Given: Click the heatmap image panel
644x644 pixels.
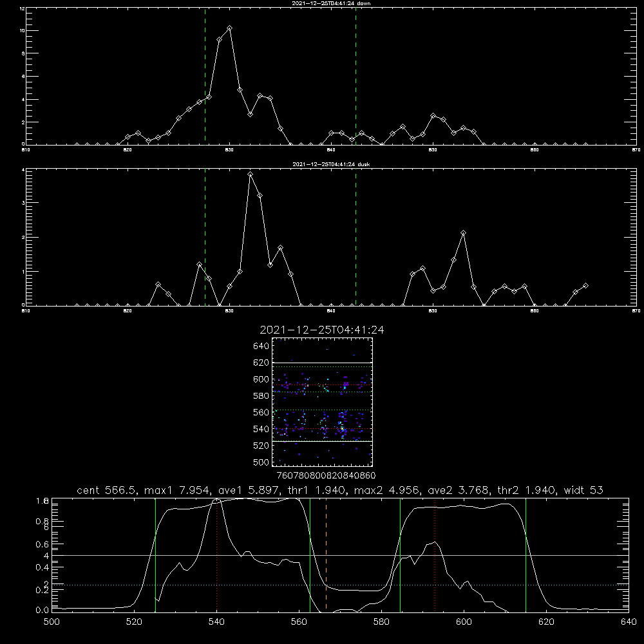Looking at the screenshot, I should 322,402.
